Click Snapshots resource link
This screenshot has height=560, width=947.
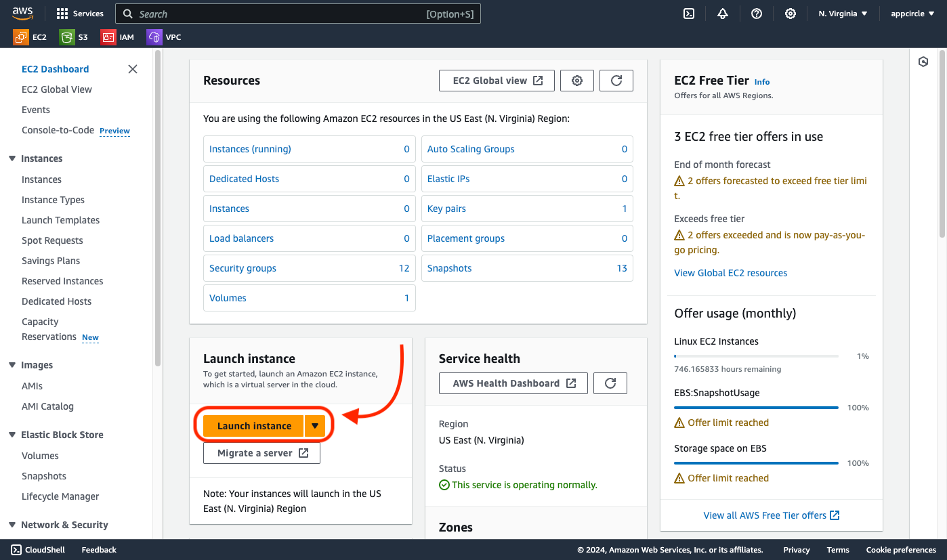point(449,268)
